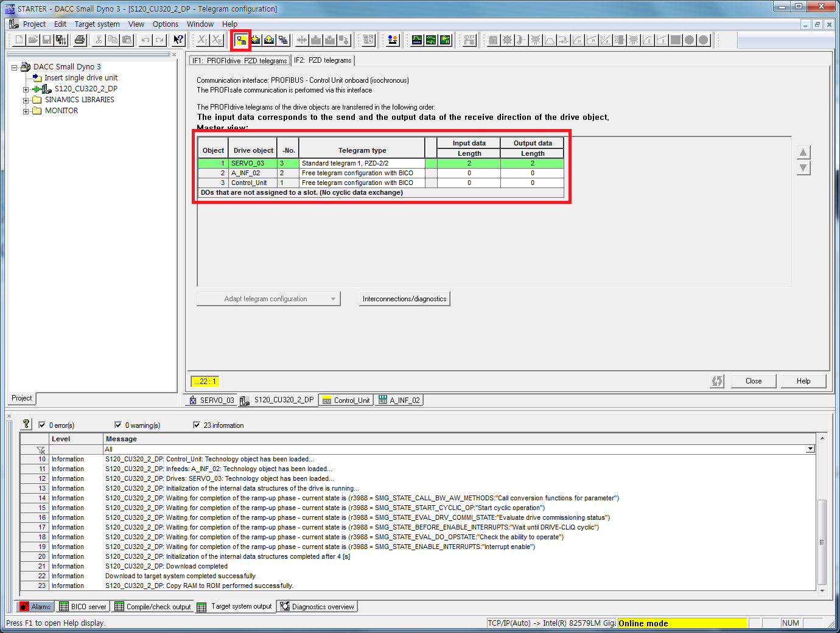Toggle the 23 information checkbox

197,425
